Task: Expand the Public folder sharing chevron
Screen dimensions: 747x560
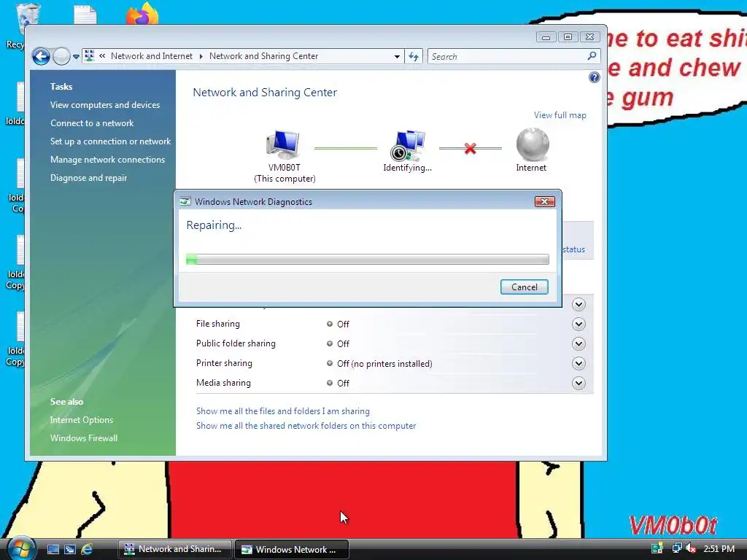Action: 578,344
